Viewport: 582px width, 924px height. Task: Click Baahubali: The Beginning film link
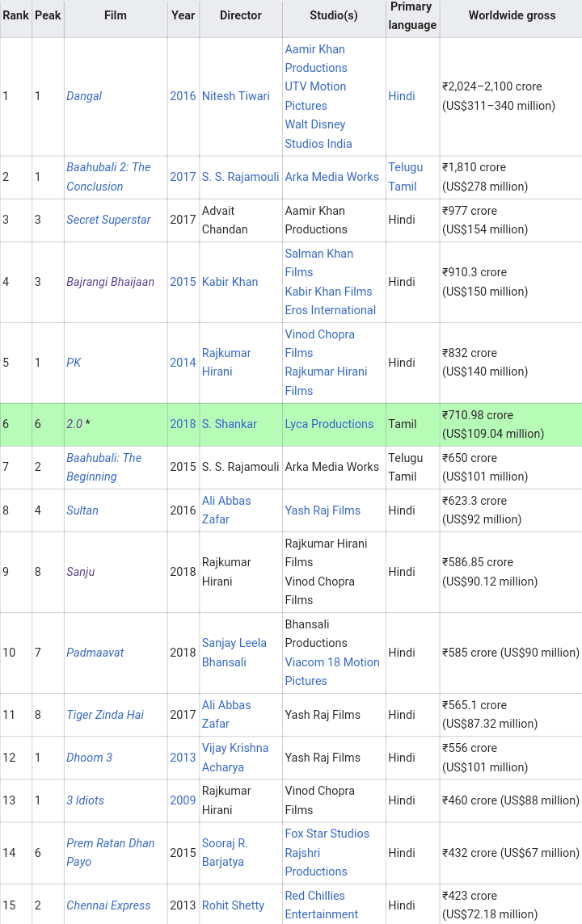coord(103,467)
